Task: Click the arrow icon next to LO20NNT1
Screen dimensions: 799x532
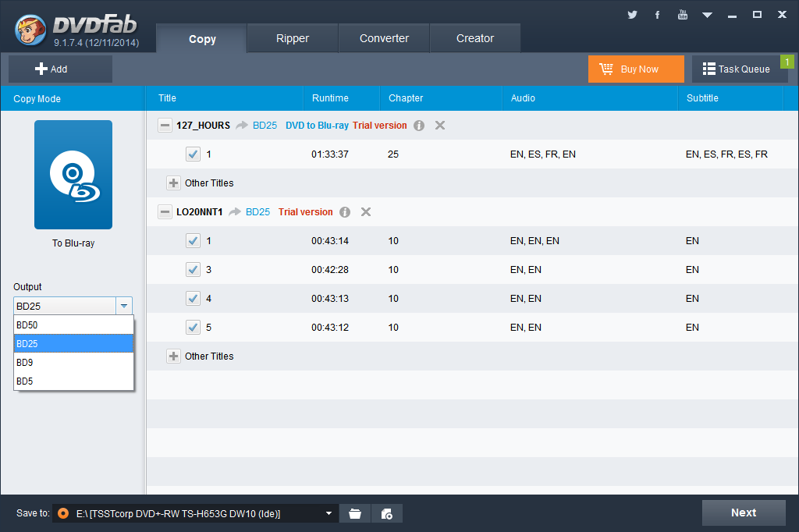Action: 235,212
